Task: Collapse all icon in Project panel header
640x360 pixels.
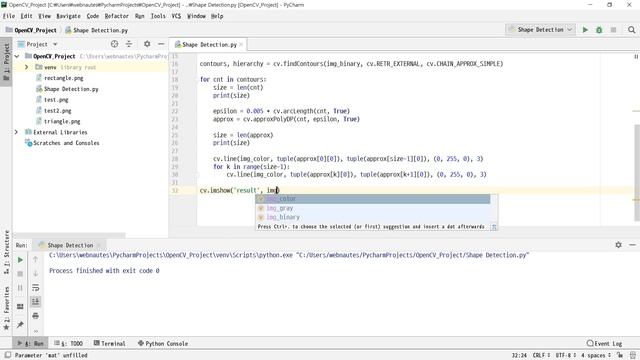Action: pyautogui.click(x=129, y=44)
